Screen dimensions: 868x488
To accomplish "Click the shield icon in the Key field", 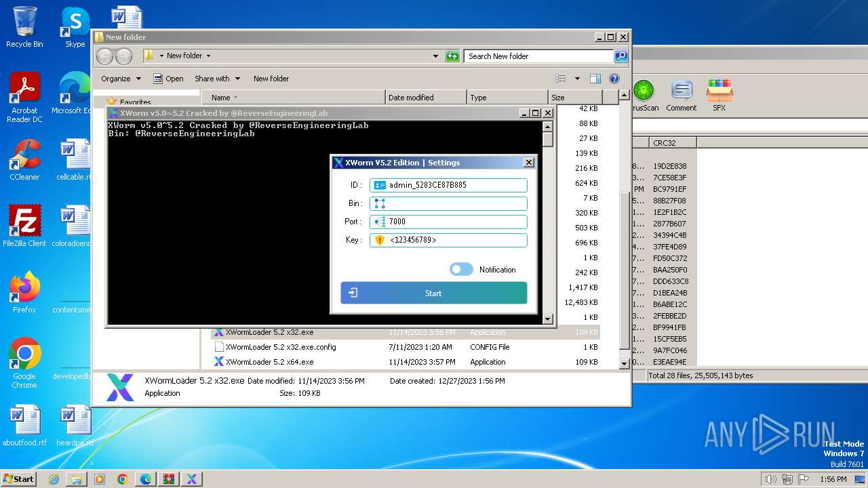I will coord(380,240).
